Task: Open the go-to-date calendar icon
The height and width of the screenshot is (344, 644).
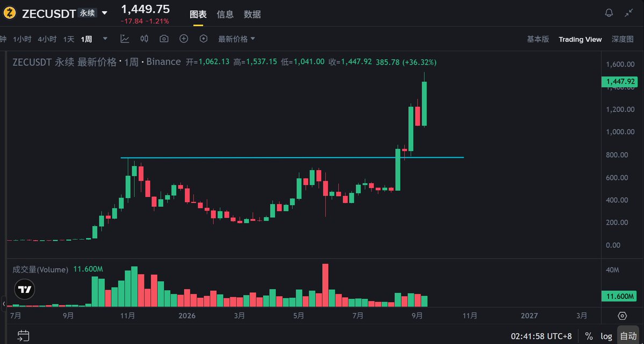Action: tap(24, 336)
